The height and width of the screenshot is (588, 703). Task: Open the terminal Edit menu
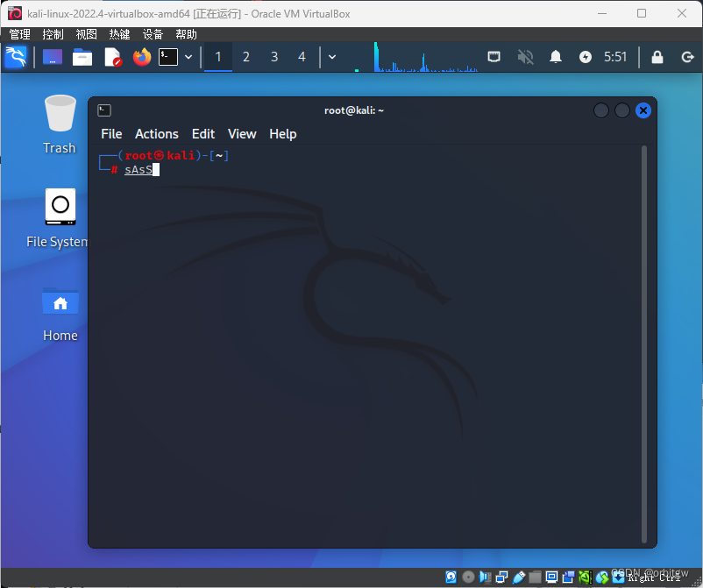pos(203,134)
